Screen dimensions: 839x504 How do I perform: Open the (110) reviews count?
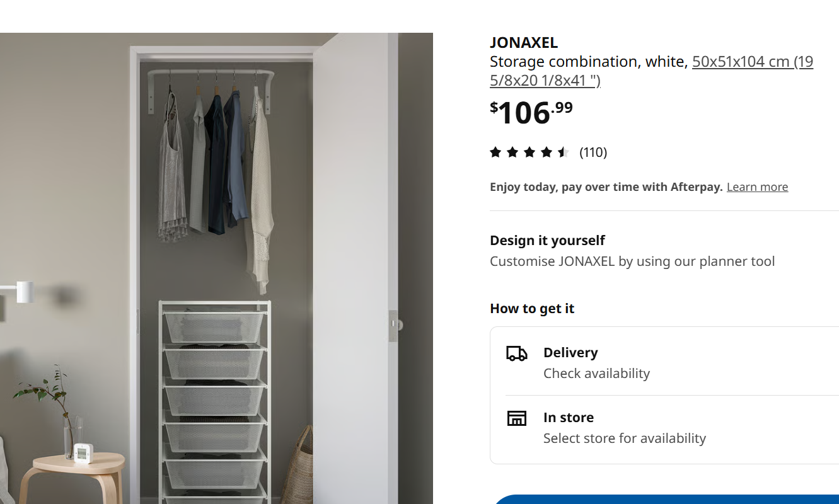[593, 152]
